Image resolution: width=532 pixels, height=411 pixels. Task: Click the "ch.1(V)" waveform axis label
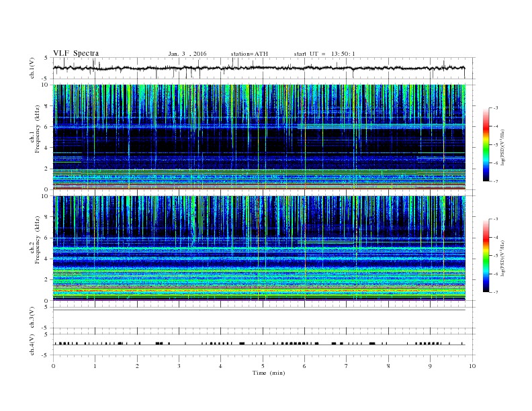tap(32, 68)
